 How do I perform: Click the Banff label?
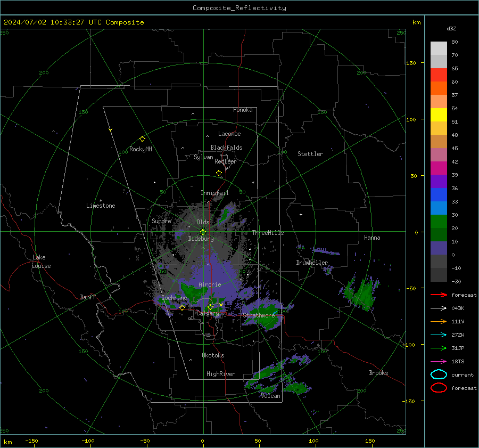click(88, 297)
